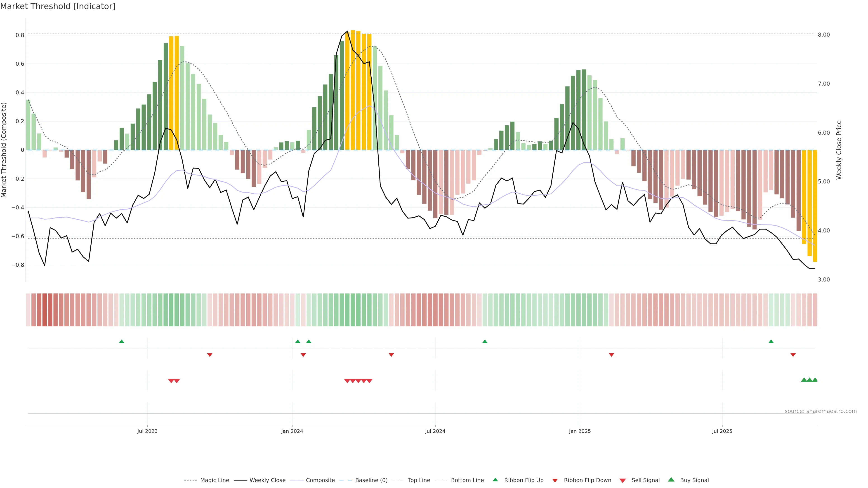Click the darkest red ribbon cell at far left
This screenshot has width=868, height=488.
[45, 310]
